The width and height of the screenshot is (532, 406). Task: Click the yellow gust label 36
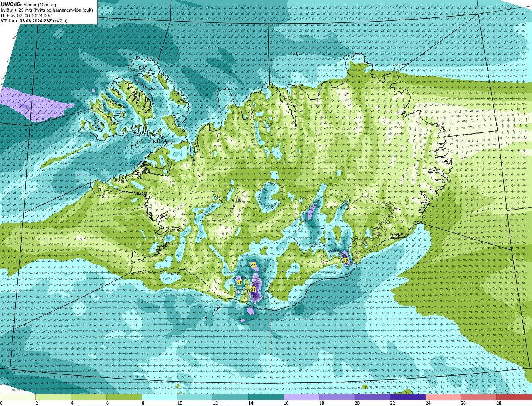(x=253, y=289)
